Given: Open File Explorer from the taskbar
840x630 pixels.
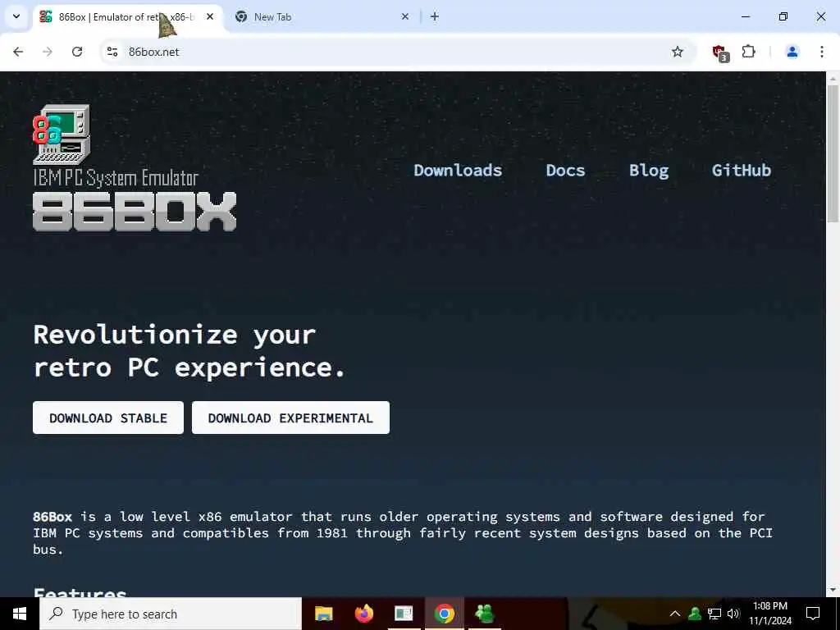Looking at the screenshot, I should click(323, 614).
